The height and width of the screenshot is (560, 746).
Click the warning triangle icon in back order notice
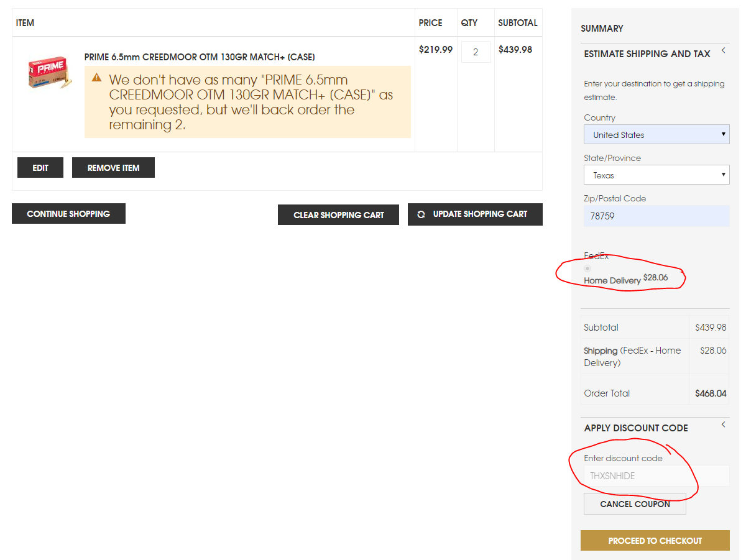pyautogui.click(x=96, y=78)
